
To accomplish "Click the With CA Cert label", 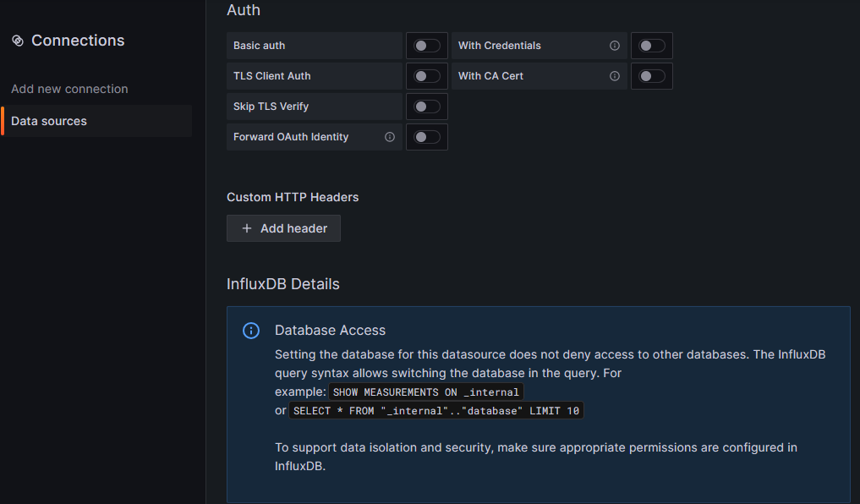I will (490, 76).
